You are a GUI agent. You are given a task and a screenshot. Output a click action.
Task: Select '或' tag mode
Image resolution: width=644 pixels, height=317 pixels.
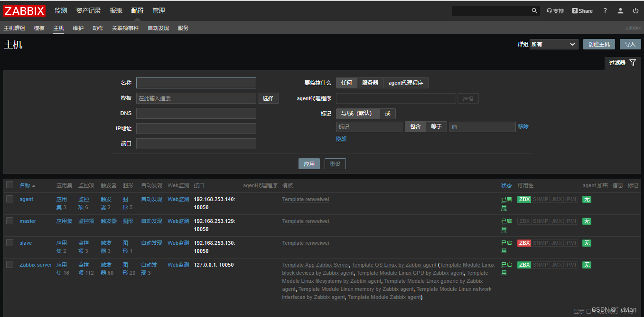(x=388, y=114)
